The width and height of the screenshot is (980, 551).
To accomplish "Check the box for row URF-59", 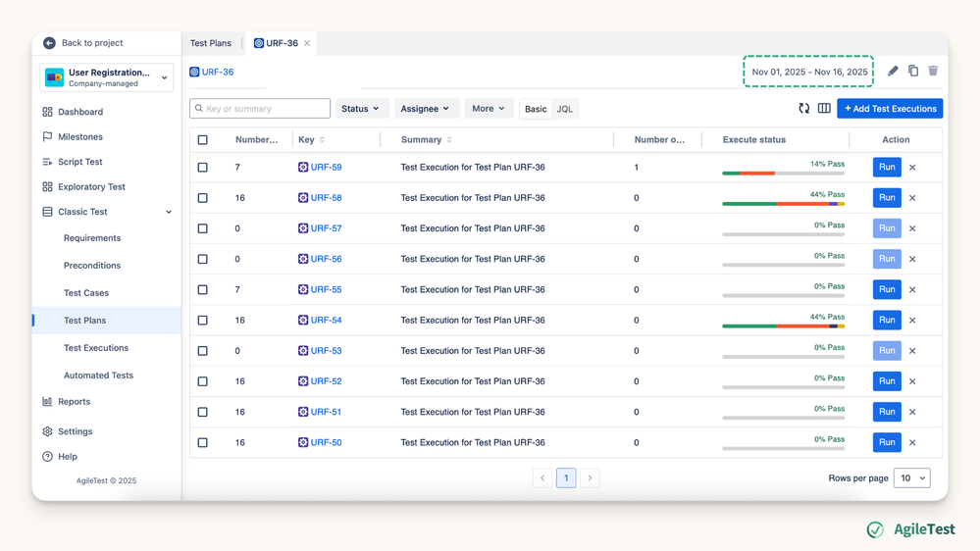I will pyautogui.click(x=202, y=168).
